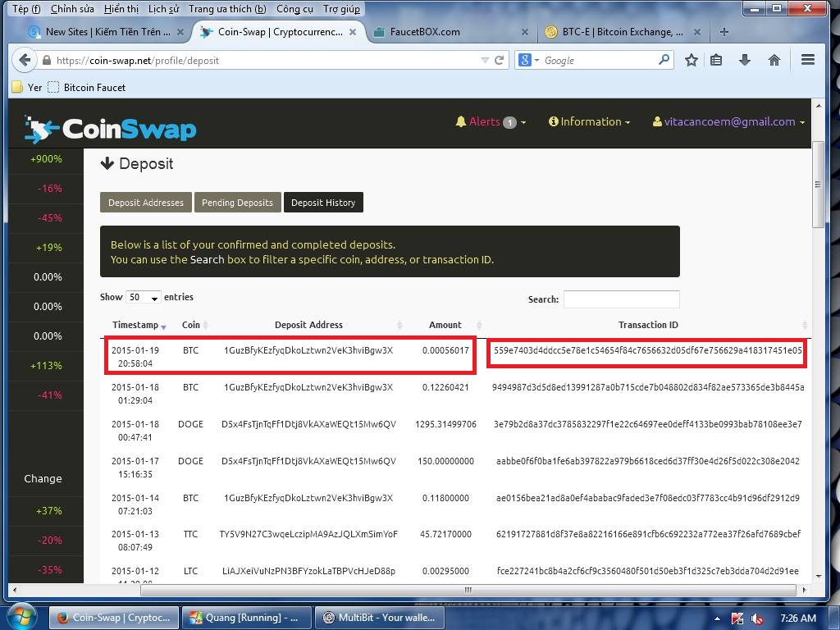Open the URL history dropdown arrow
This screenshot has width=840, height=630.
[485, 60]
